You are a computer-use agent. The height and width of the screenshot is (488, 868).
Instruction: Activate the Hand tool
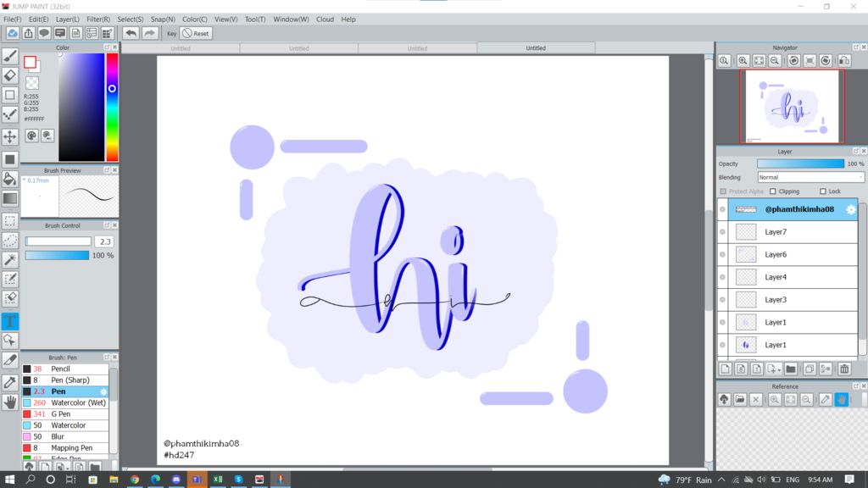pos(10,402)
